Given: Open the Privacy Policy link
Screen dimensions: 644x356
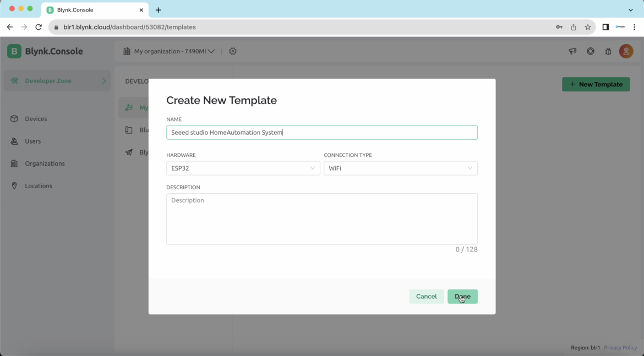Looking at the screenshot, I should coord(620,348).
